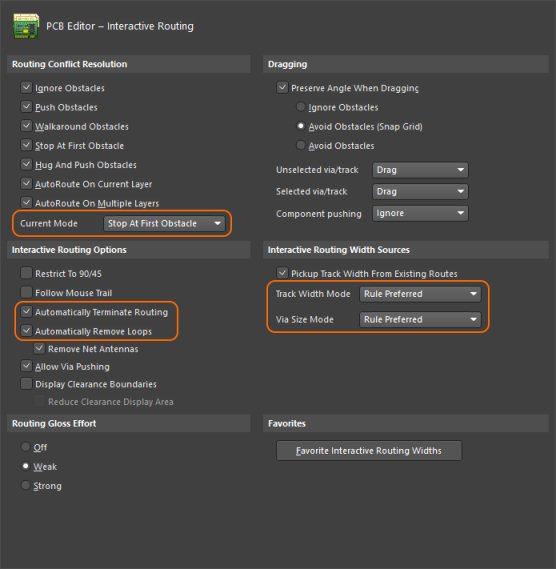The image size is (556, 569).
Task: Click the PCB Editor board icon
Action: (26, 26)
